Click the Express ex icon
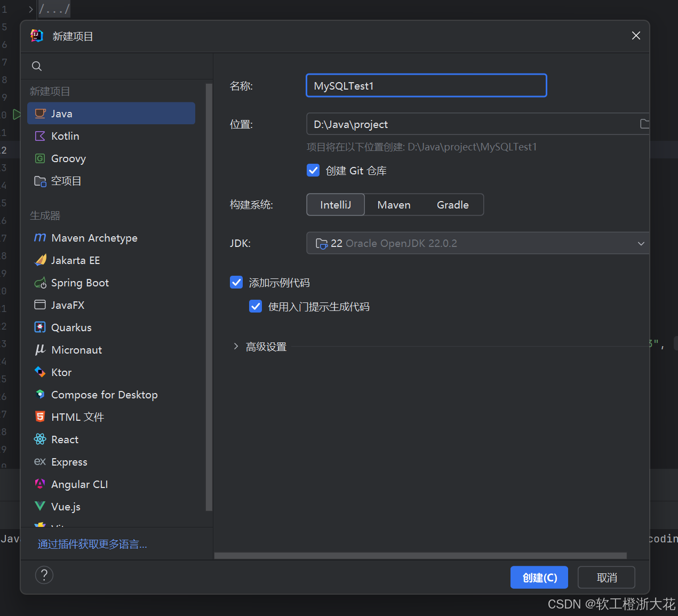Viewport: 678px width, 616px height. [x=40, y=461]
